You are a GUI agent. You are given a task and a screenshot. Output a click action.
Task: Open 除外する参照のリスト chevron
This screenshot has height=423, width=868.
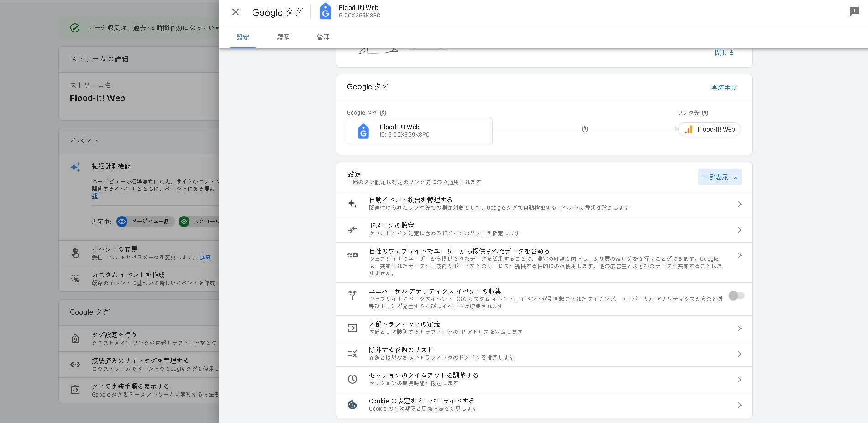[740, 354]
